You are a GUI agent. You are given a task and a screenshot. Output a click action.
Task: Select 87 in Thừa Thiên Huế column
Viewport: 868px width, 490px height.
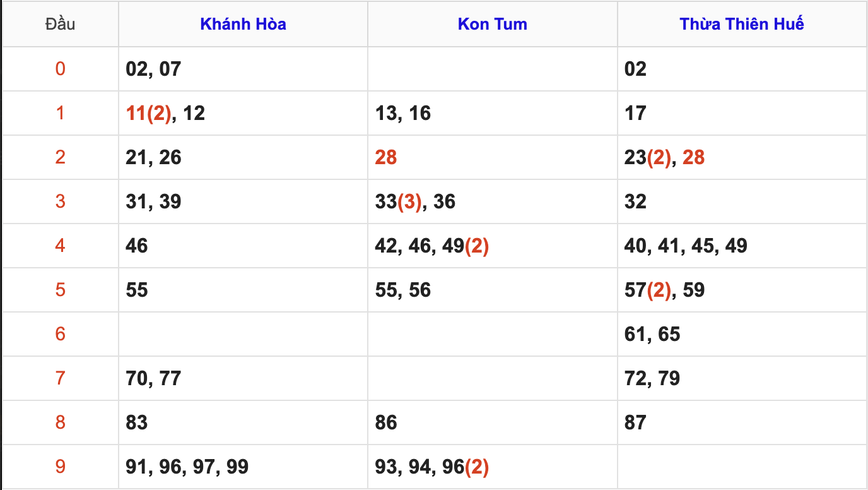(x=635, y=422)
